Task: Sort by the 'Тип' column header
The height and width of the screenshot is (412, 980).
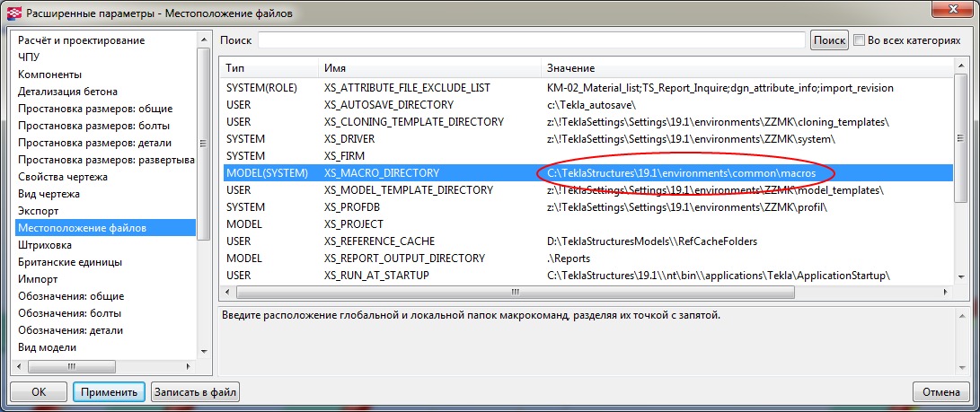Action: 269,68
